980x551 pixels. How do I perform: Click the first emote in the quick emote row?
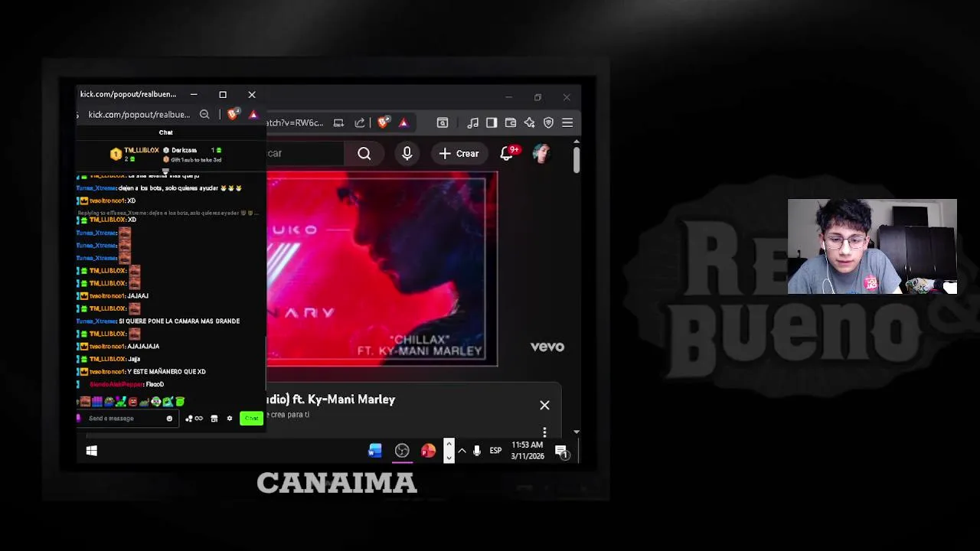(x=85, y=402)
